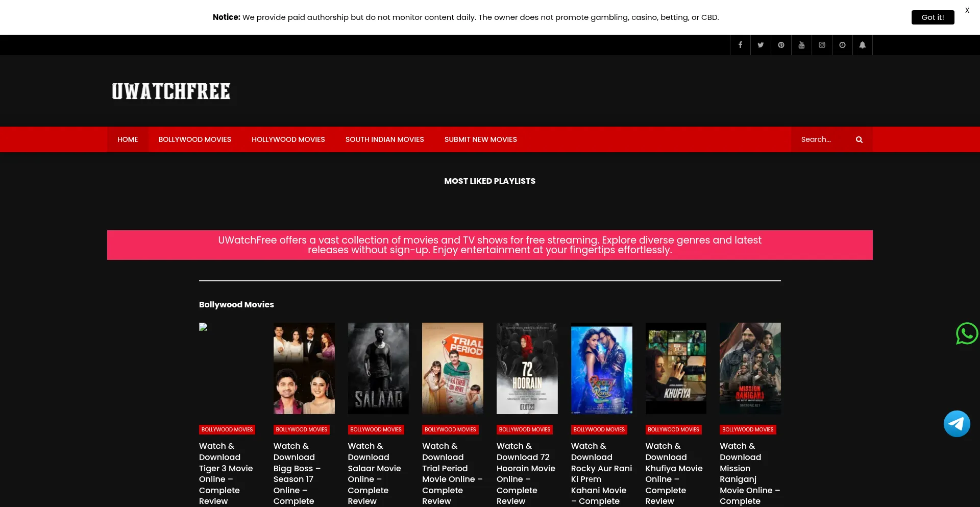Open the 72 Hoorain Movie title link
The height and width of the screenshot is (507, 980).
[526, 474]
